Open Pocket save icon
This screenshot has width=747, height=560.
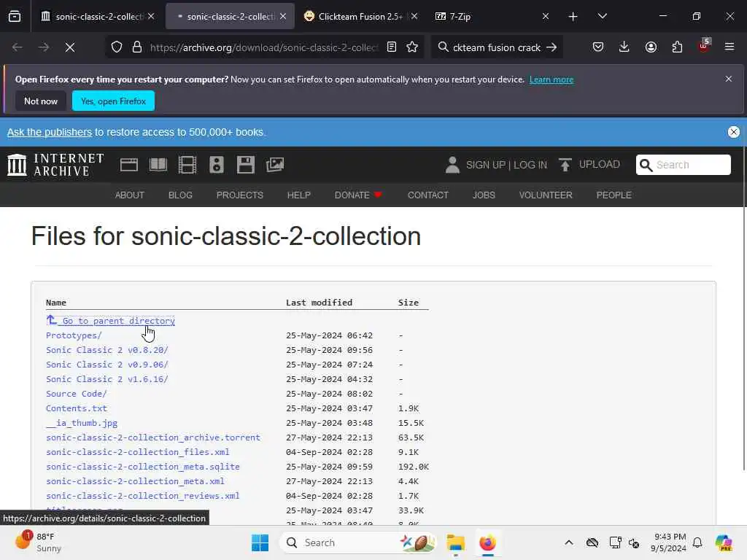click(598, 47)
